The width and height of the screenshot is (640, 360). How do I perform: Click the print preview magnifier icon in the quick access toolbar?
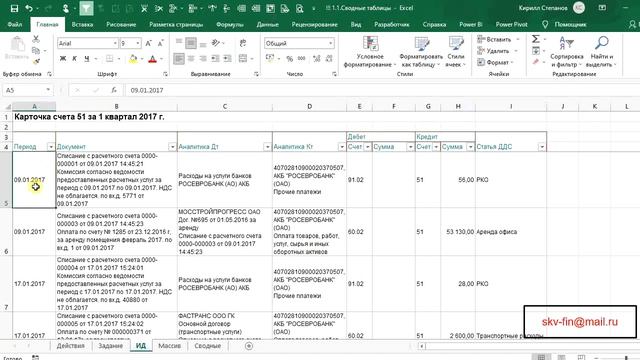[300, 8]
